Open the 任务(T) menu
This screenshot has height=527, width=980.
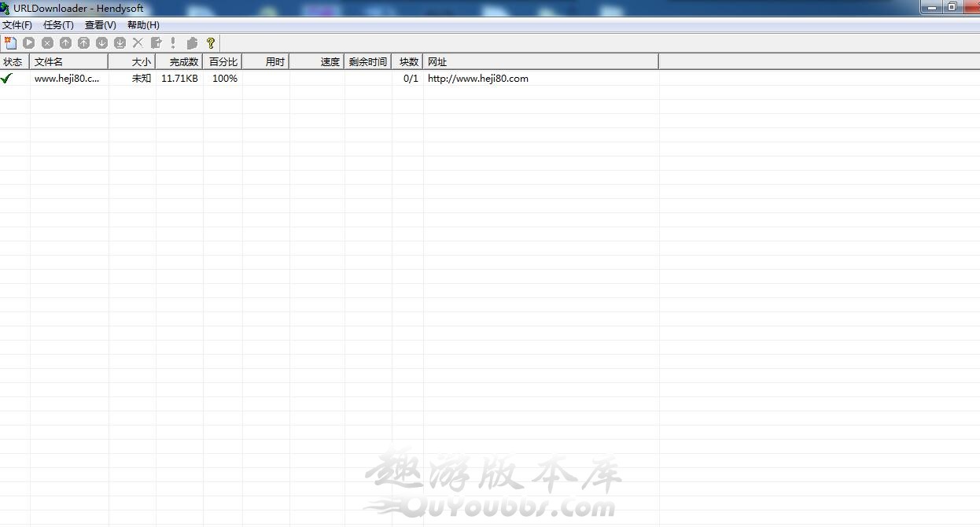click(x=58, y=25)
